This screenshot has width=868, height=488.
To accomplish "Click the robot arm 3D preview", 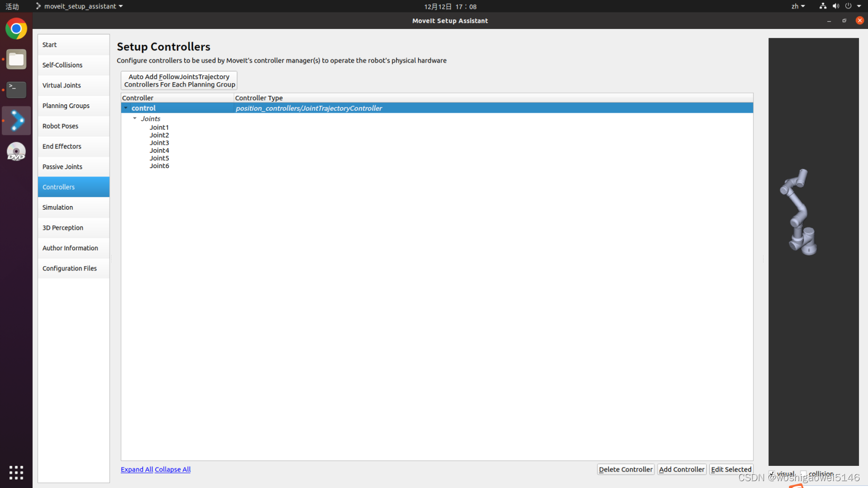I will [x=799, y=212].
